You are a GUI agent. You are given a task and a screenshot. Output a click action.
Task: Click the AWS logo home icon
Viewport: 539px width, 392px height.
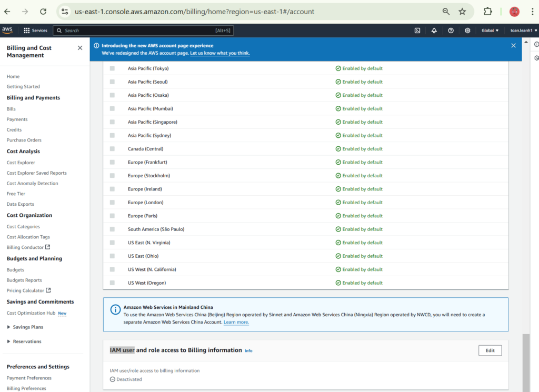(7, 30)
